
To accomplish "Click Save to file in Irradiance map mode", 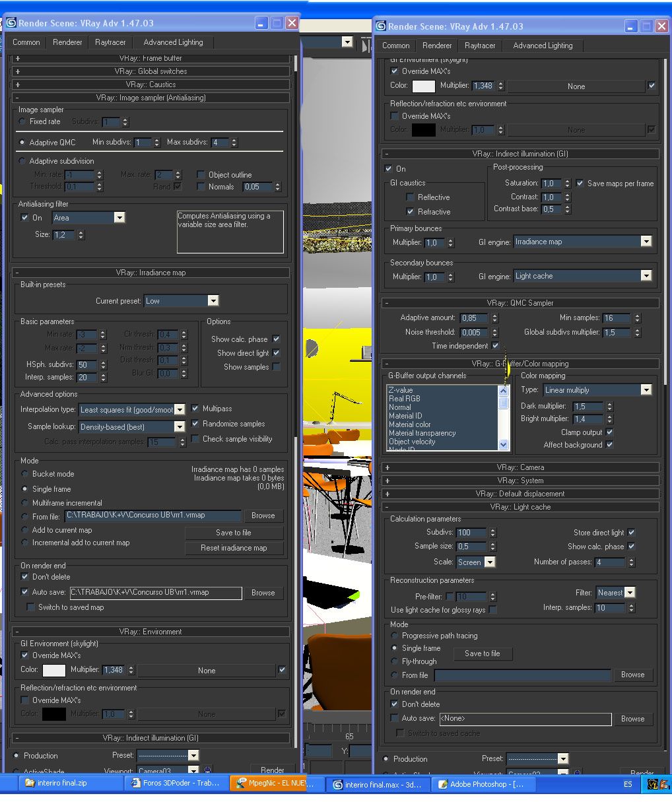I will 234,533.
